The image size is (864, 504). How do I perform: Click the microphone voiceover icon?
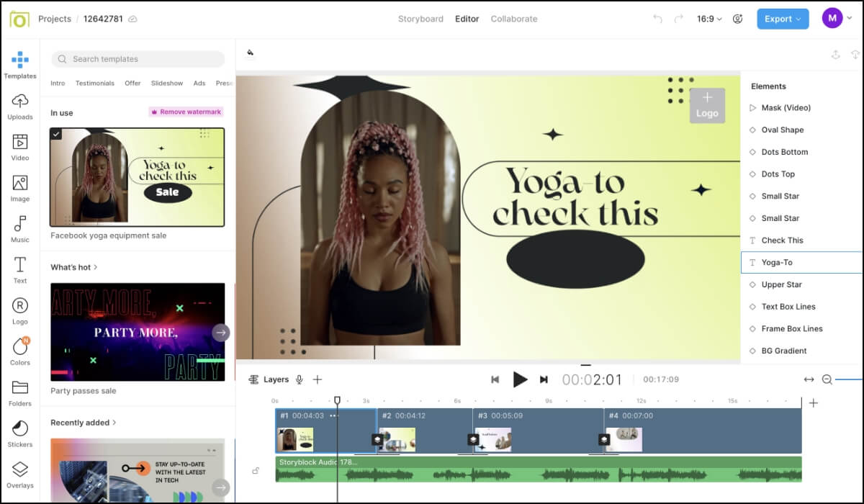tap(299, 379)
